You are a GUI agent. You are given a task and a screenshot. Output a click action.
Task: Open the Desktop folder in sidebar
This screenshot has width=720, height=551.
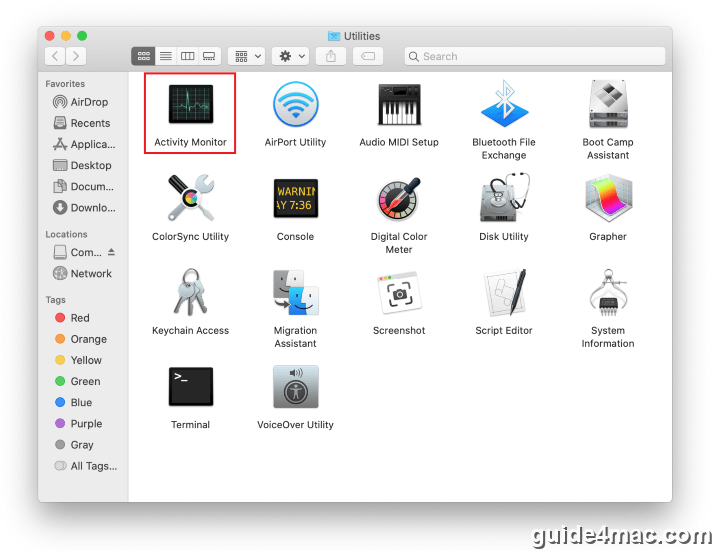pos(82,165)
